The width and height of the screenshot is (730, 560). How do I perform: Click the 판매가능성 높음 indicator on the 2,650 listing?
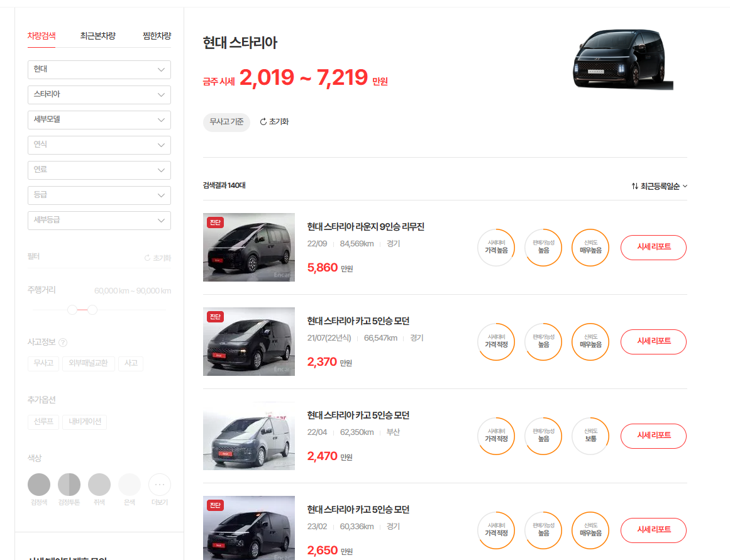[543, 530]
